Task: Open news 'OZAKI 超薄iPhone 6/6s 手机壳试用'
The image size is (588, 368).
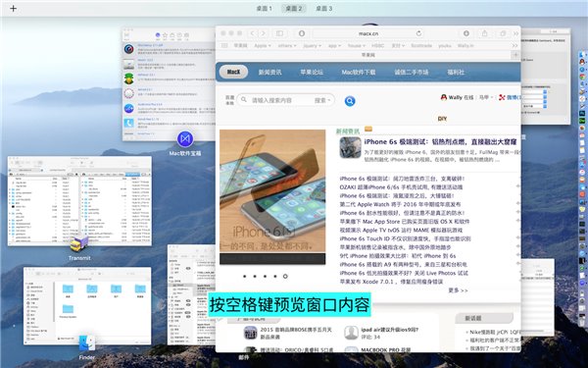Action: click(401, 187)
